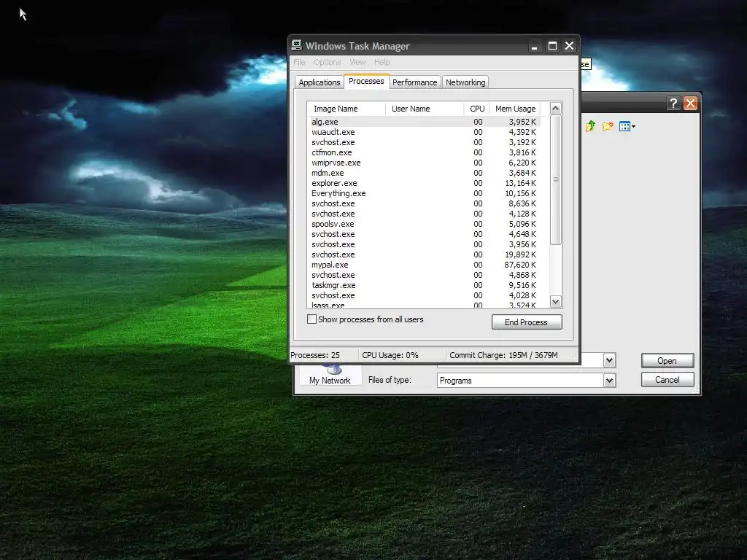Screen dimensions: 747x560
Task: Select the ctfmon.exe process
Action: click(425, 152)
